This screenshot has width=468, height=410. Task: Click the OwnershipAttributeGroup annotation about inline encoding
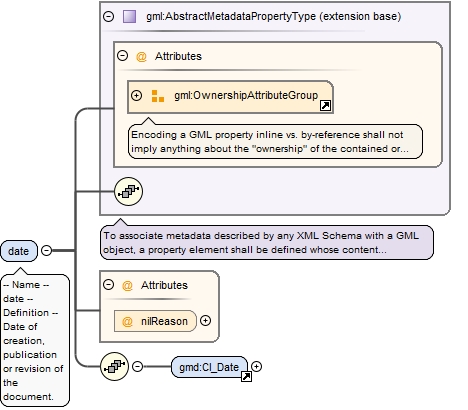275,142
